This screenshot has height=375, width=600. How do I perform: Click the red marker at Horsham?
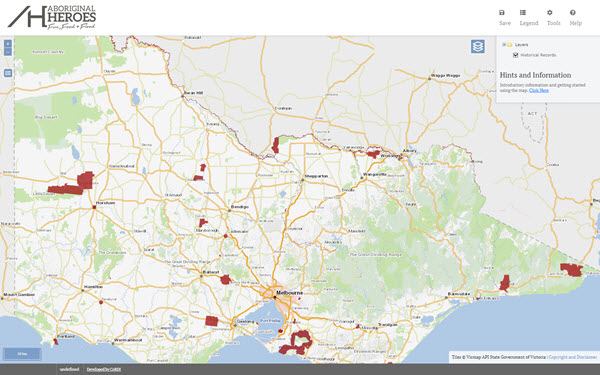pyautogui.click(x=94, y=207)
